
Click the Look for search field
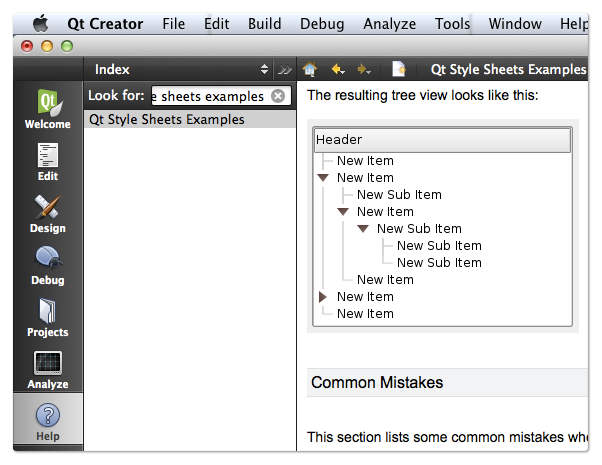coord(210,96)
